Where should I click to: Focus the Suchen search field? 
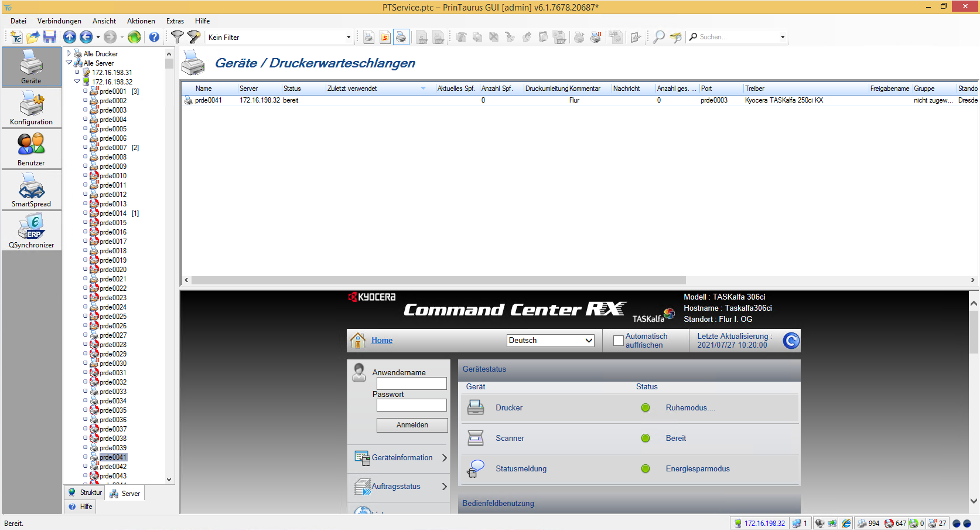738,37
